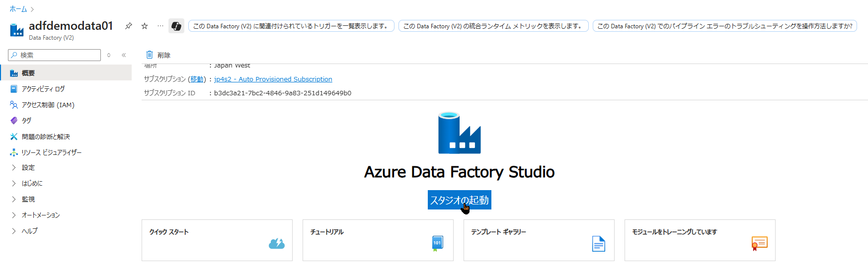Image resolution: width=868 pixels, height=275 pixels.
Task: Open the テンプレート ギャラリー card
Action: point(539,240)
